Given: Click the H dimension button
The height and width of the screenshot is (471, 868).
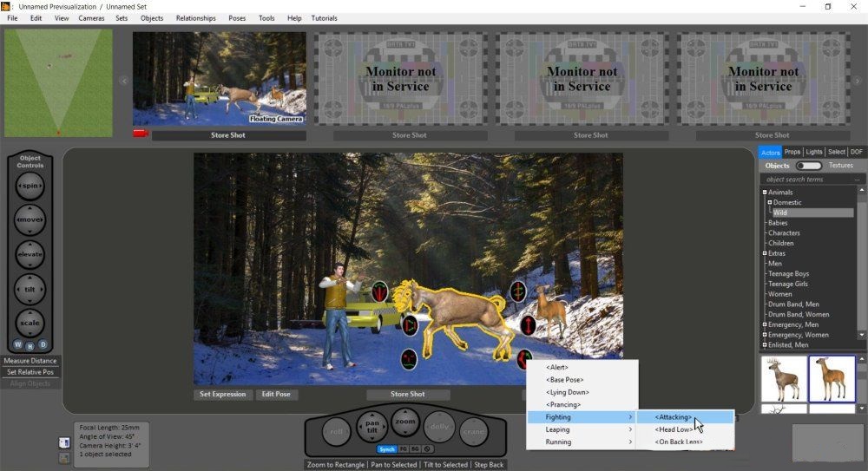Looking at the screenshot, I should (x=30, y=346).
